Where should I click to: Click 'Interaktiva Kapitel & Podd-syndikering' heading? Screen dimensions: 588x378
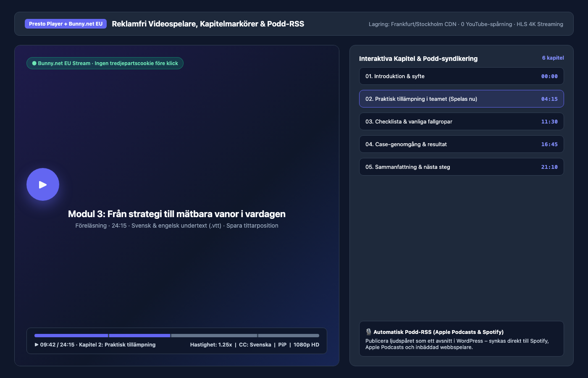[x=418, y=59]
